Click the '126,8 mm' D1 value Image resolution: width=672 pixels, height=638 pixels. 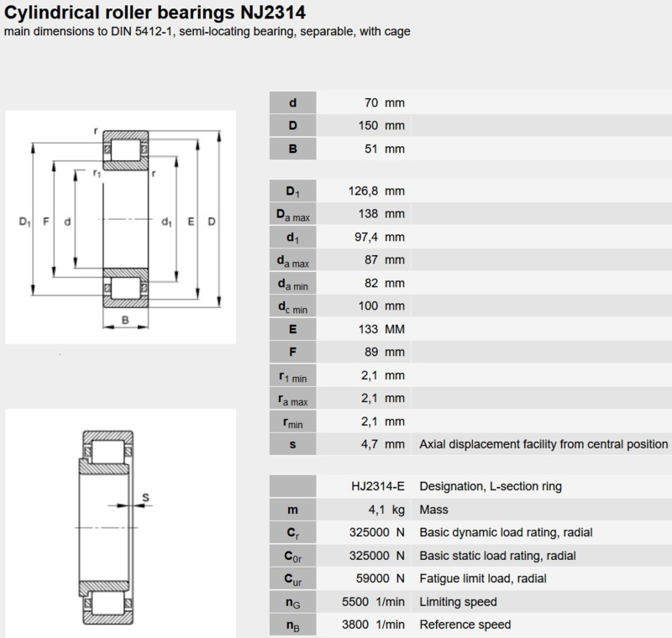point(376,191)
